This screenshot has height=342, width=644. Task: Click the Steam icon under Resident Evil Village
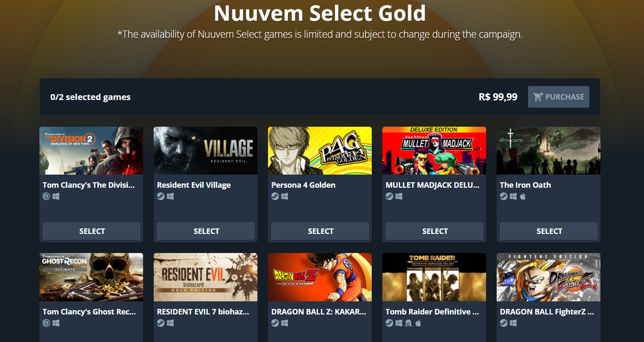click(161, 196)
